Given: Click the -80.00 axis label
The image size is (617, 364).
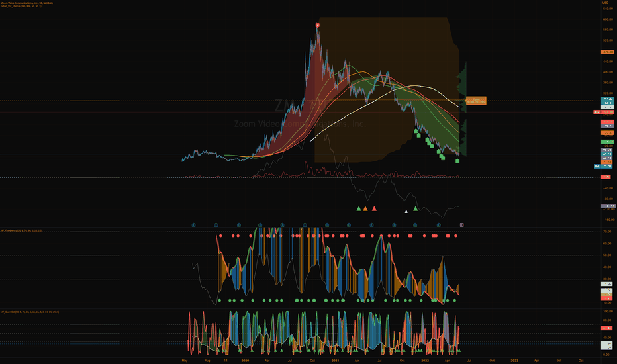Looking at the screenshot, I should click(608, 199).
